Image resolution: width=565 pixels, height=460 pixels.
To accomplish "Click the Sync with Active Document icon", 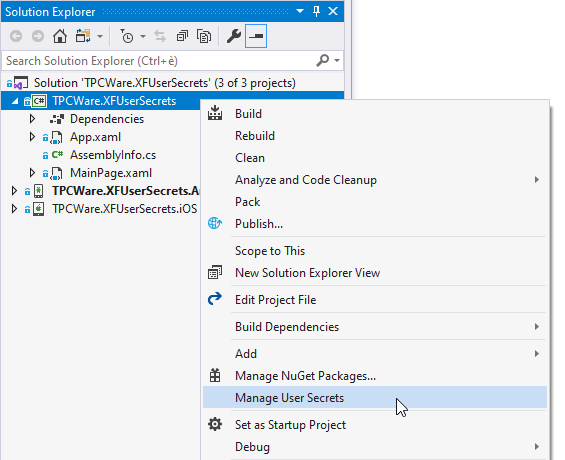I will click(x=160, y=36).
